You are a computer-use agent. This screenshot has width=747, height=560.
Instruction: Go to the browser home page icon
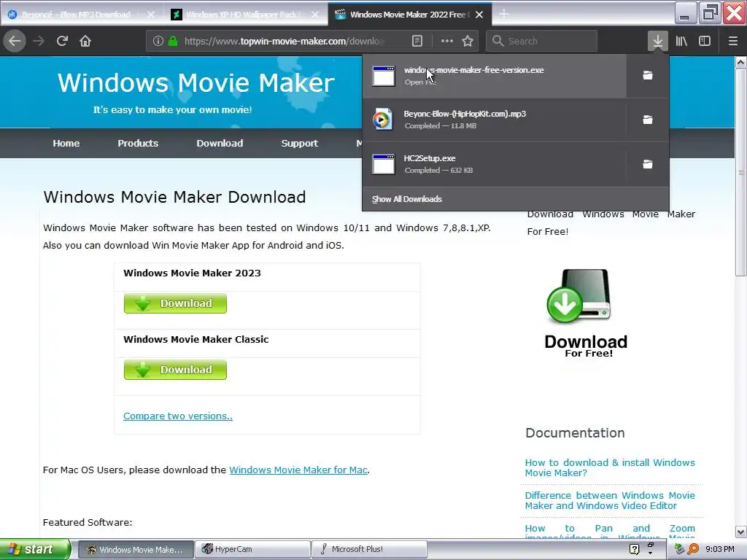click(x=85, y=41)
